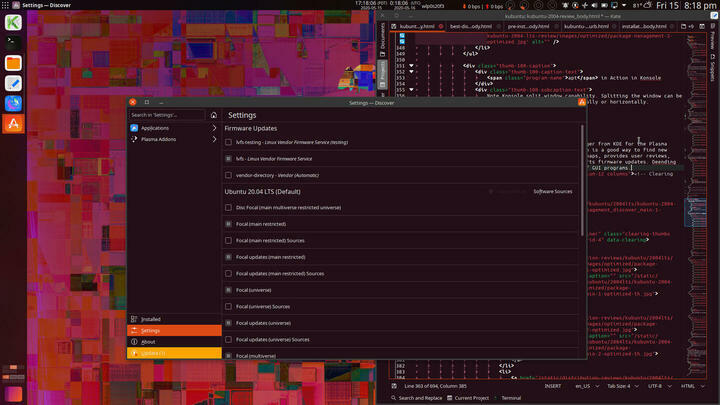Switch to kubuntu-...urb.html tab
The image size is (720, 405).
[x=586, y=27]
